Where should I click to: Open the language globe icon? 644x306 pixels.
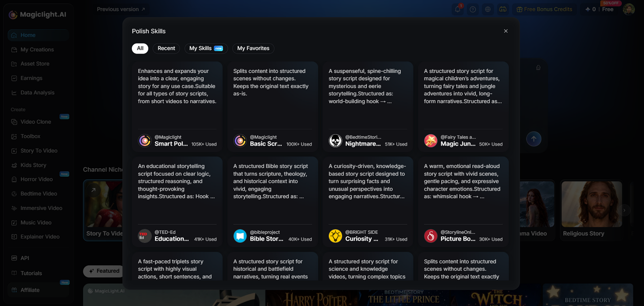click(488, 9)
